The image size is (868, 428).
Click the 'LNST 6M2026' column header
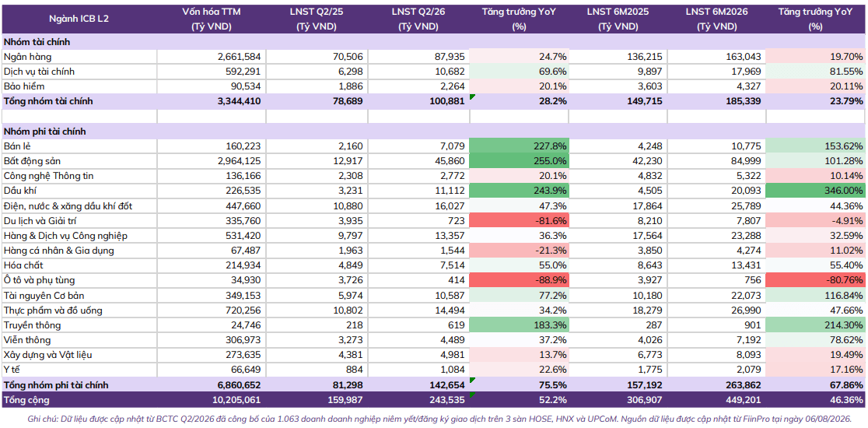(717, 18)
